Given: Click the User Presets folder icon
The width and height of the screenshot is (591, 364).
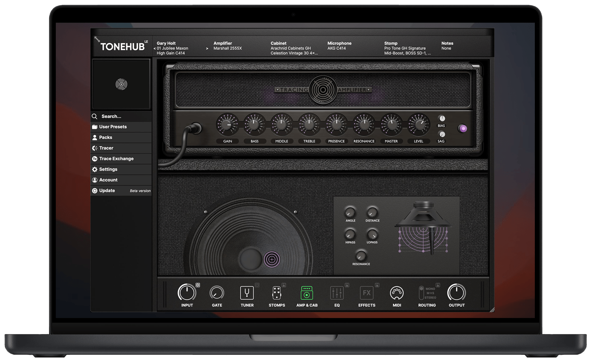Looking at the screenshot, I should coord(95,127).
